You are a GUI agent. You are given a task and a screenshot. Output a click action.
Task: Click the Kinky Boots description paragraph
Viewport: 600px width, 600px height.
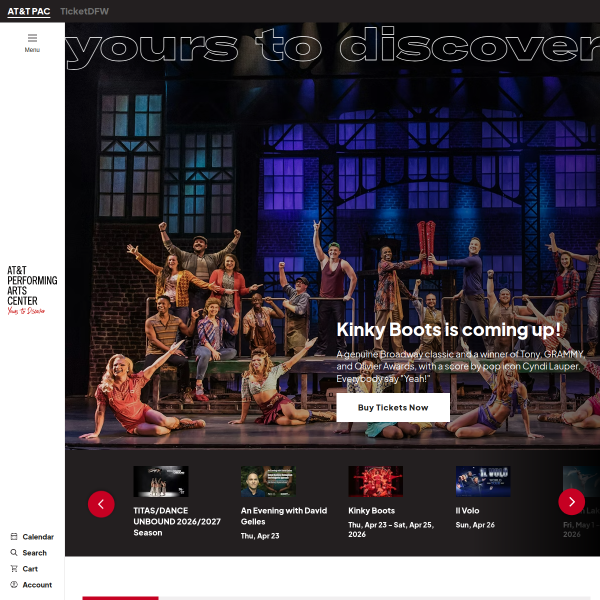(460, 367)
